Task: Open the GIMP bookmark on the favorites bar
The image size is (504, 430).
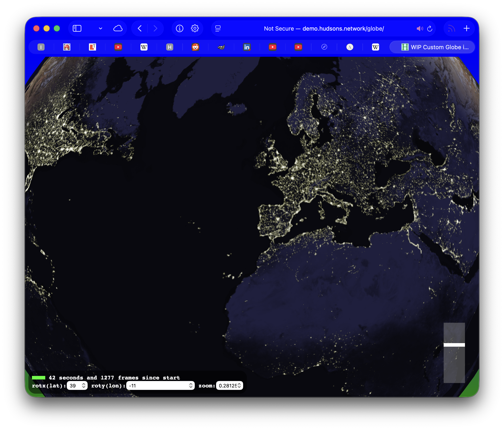Action: point(221,47)
